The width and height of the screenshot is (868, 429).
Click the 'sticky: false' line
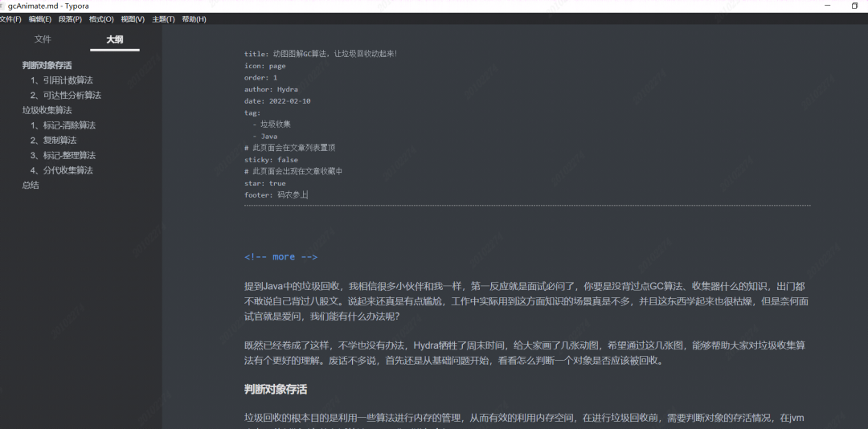(x=272, y=159)
